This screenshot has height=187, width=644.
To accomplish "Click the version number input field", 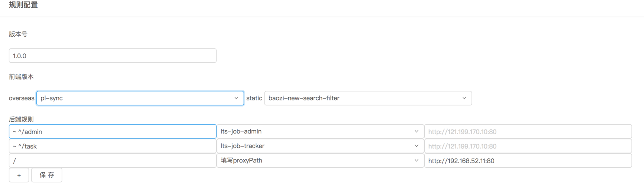I will [x=112, y=56].
